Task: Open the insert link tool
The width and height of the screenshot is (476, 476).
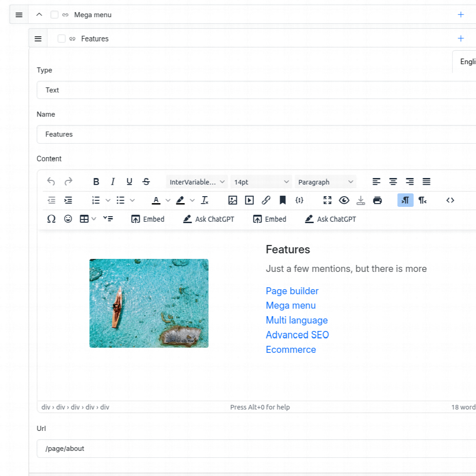Action: 266,200
